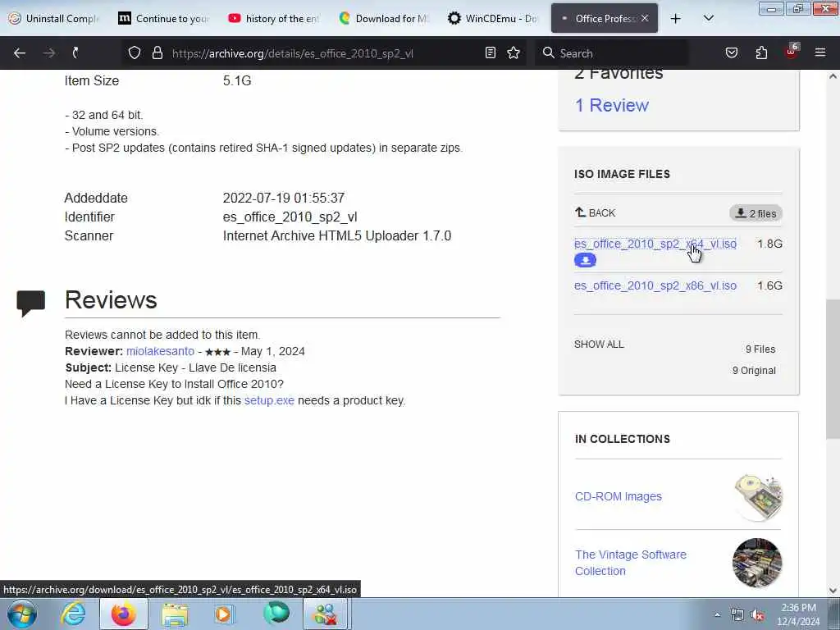Switch to the WinCDEmu tab
Screen dimensions: 840x630
tap(493, 19)
